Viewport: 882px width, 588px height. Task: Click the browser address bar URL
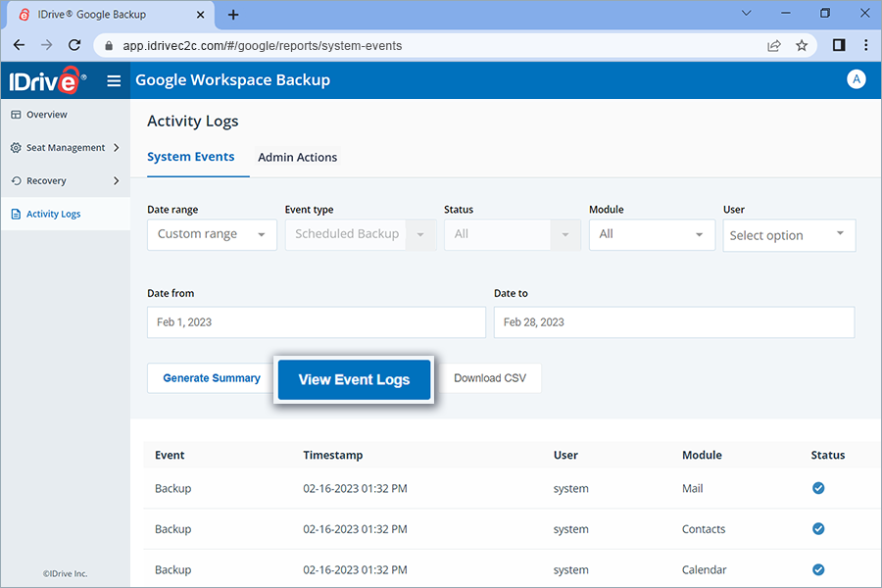[x=262, y=46]
